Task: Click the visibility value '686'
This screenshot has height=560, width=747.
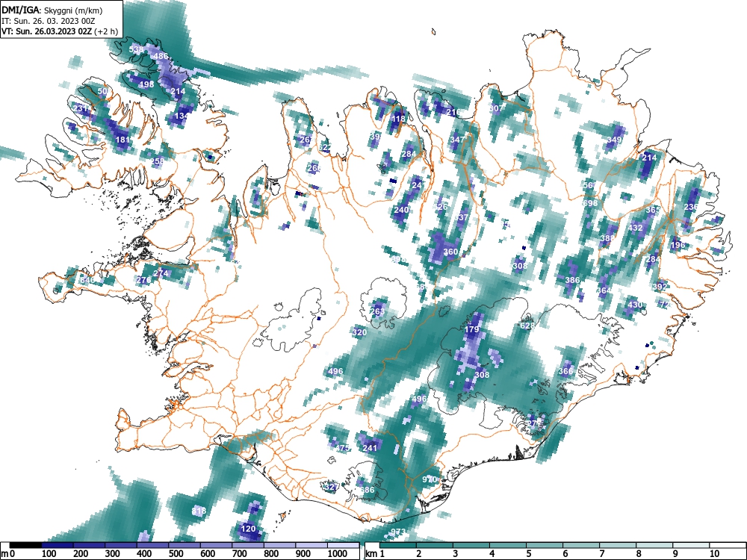Action: 367,490
